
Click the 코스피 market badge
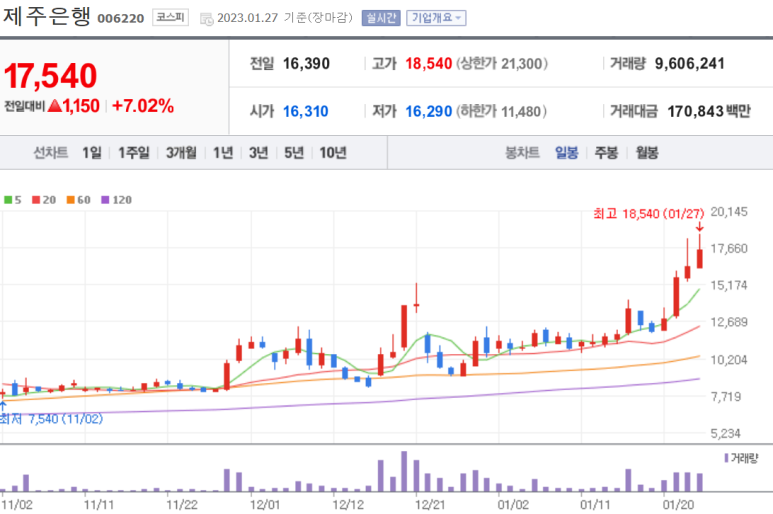pos(170,18)
